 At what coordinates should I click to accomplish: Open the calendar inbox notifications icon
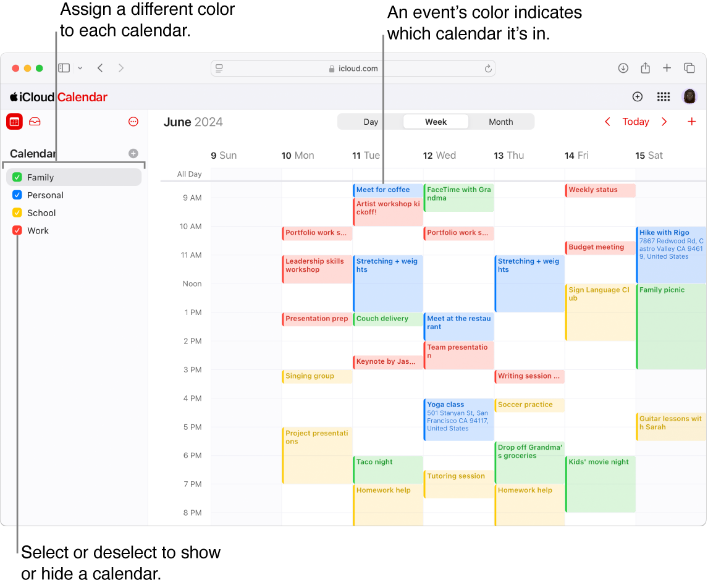pyautogui.click(x=35, y=122)
